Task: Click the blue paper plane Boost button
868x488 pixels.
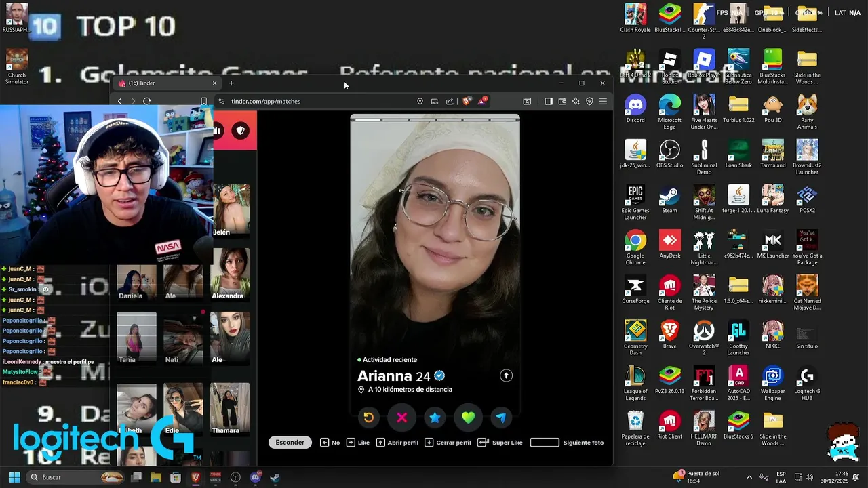Action: (x=501, y=418)
